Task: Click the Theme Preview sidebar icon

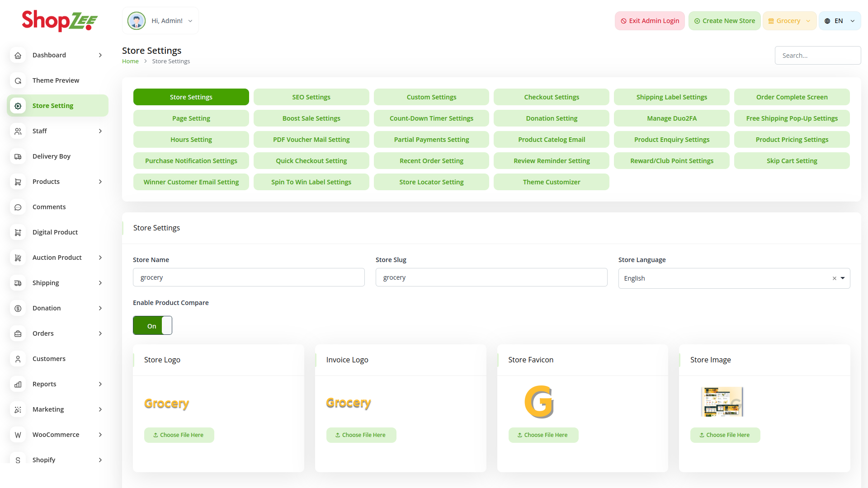Action: pos(18,80)
